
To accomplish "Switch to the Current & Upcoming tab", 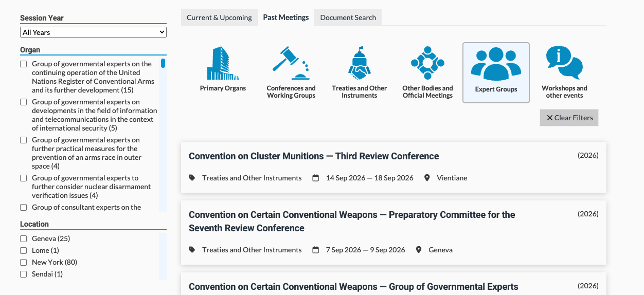I will click(x=219, y=17).
